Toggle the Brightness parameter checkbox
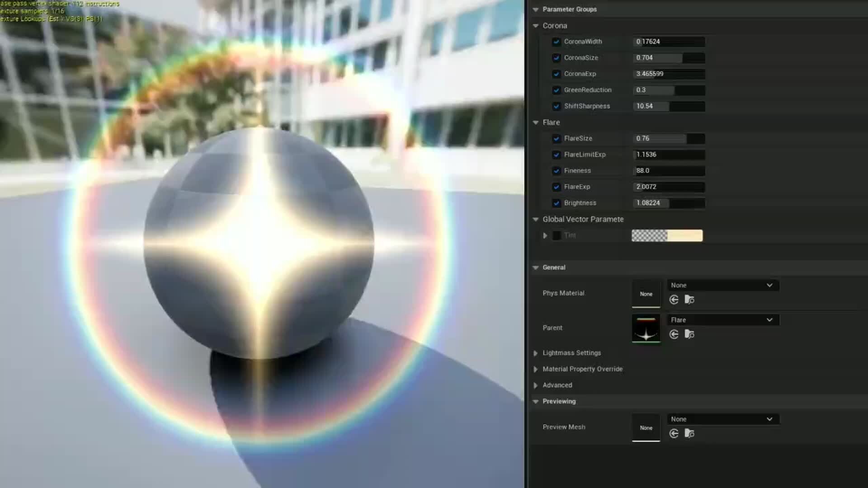This screenshot has height=488, width=868. coord(557,203)
